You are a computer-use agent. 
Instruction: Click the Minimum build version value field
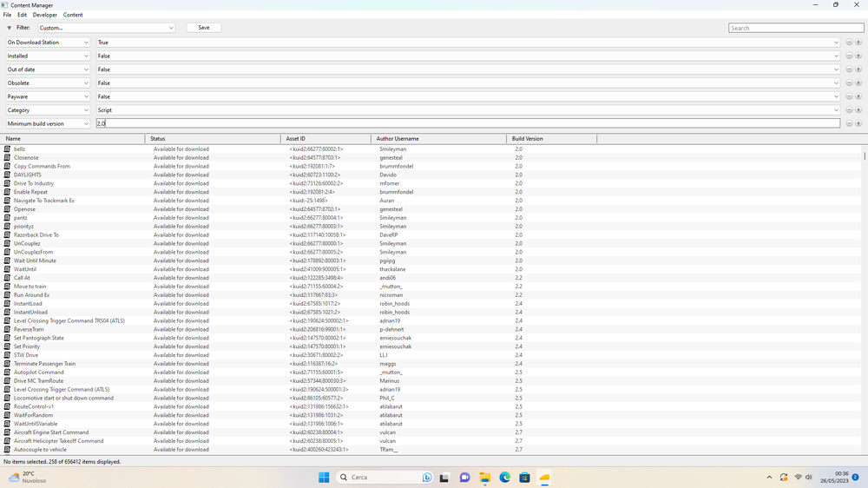tap(469, 123)
